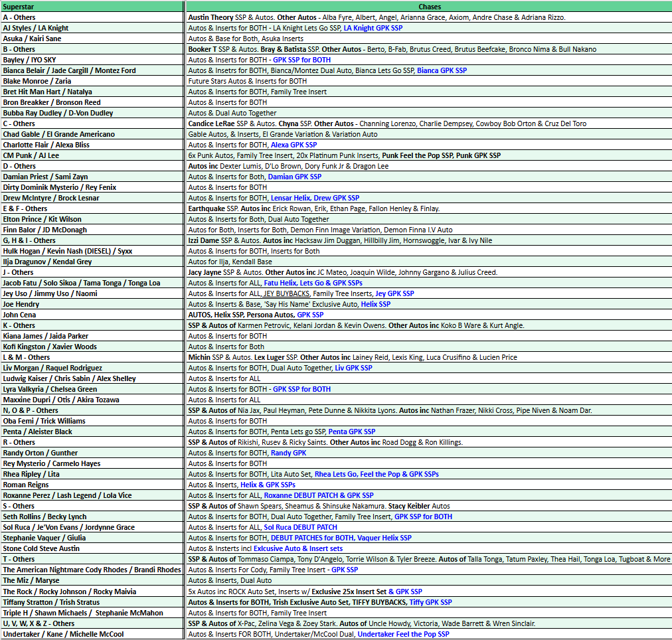Select the 'Superstar' column header

point(92,7)
